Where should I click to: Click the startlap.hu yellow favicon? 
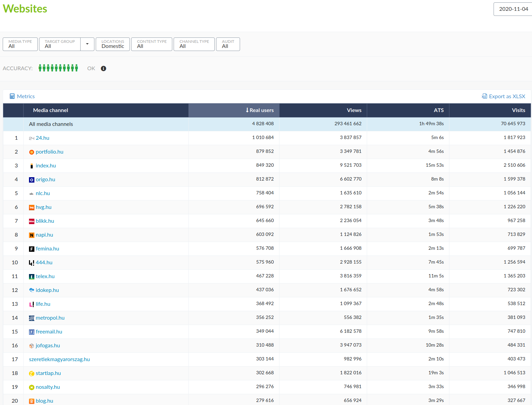pos(31,374)
